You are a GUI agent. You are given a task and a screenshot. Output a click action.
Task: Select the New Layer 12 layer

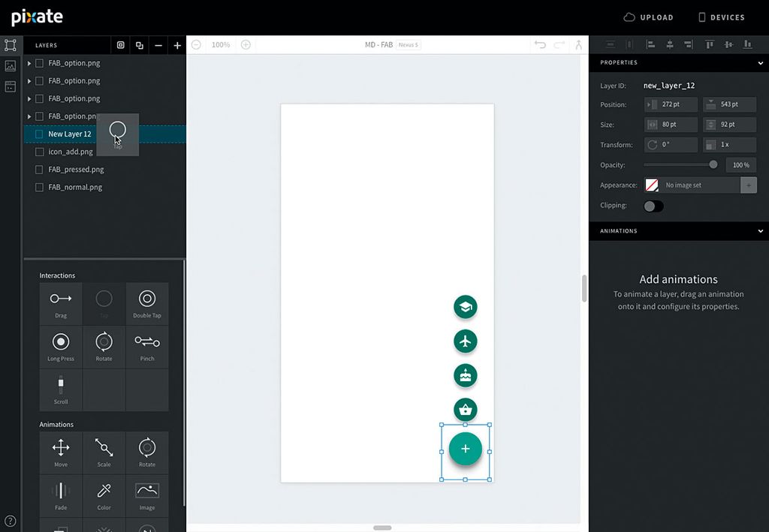(x=71, y=133)
